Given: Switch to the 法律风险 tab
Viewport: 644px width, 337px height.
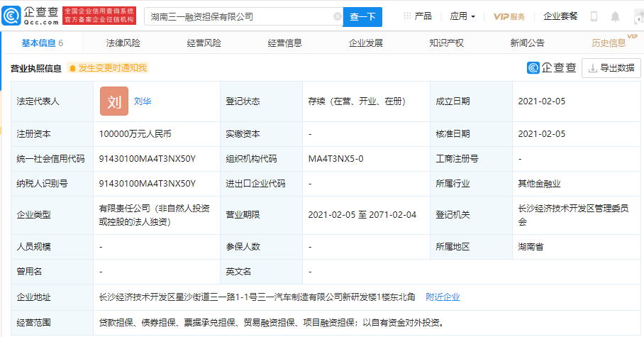Looking at the screenshot, I should coord(123,43).
